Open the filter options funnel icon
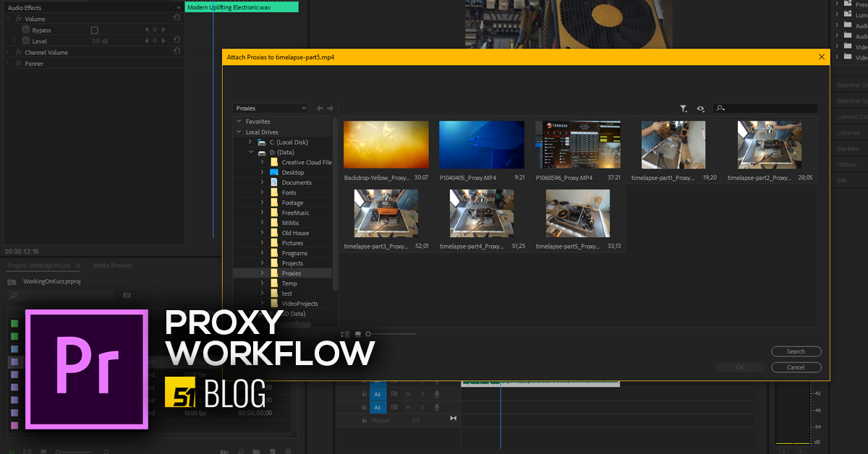This screenshot has width=868, height=454. tap(683, 108)
